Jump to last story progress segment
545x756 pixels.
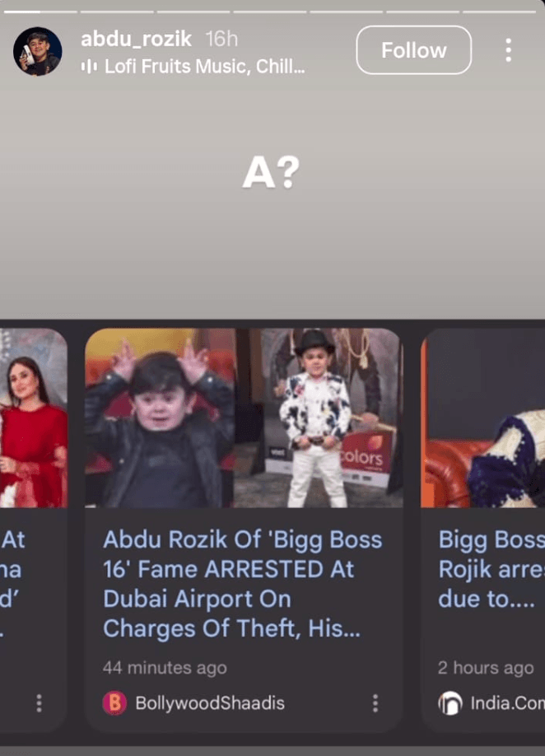coord(499,12)
